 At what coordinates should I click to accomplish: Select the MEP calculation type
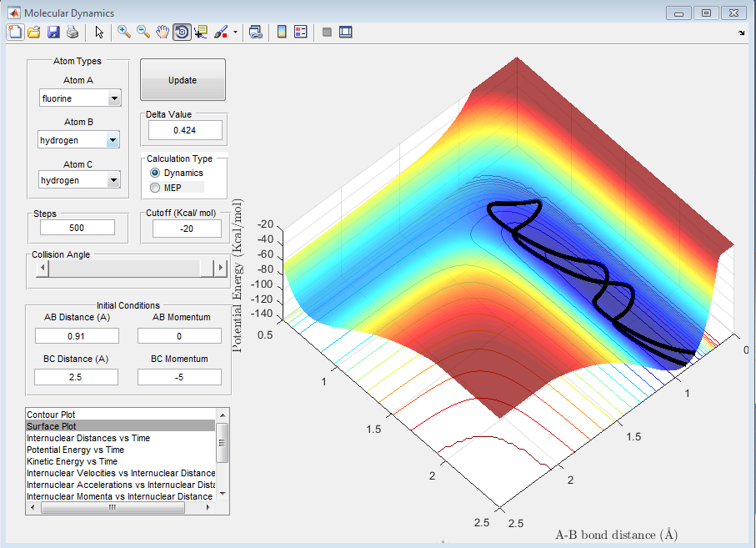click(155, 188)
